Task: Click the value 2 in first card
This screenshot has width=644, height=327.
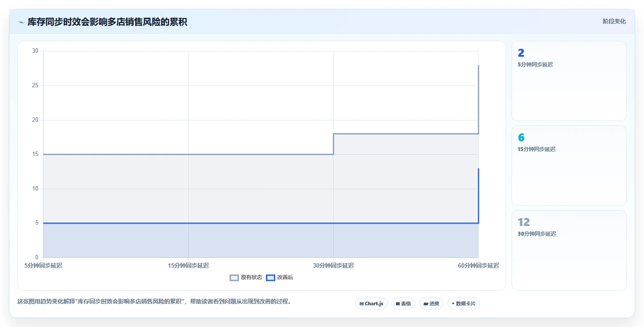Action: click(x=521, y=53)
